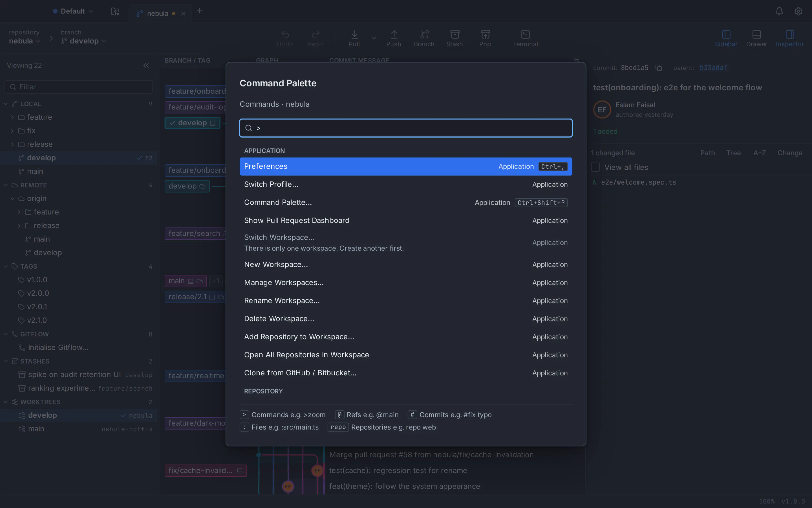Viewport: 812px width, 508px height.
Task: Copy the commit hash 8bed1a5
Action: click(658, 68)
